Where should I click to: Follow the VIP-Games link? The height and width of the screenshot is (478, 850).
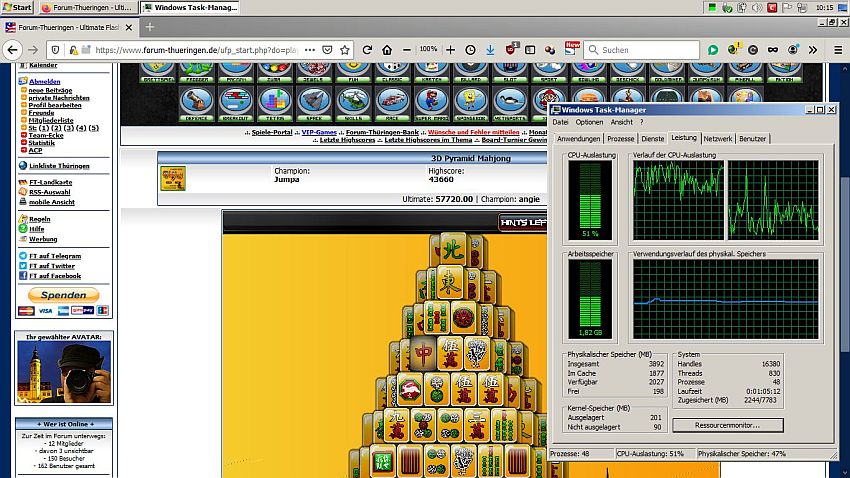[319, 132]
